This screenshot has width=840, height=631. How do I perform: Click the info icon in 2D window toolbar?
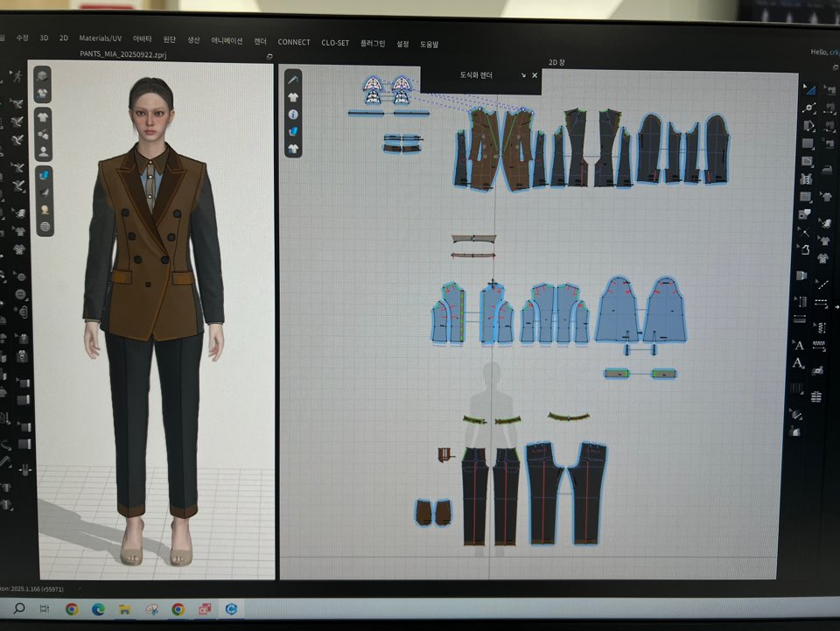(x=293, y=115)
